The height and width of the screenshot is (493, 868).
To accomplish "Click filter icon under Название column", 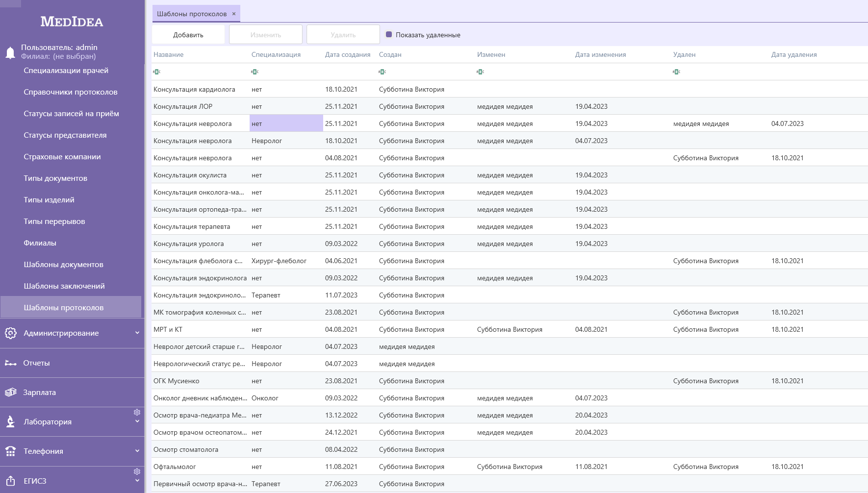I will 156,72.
